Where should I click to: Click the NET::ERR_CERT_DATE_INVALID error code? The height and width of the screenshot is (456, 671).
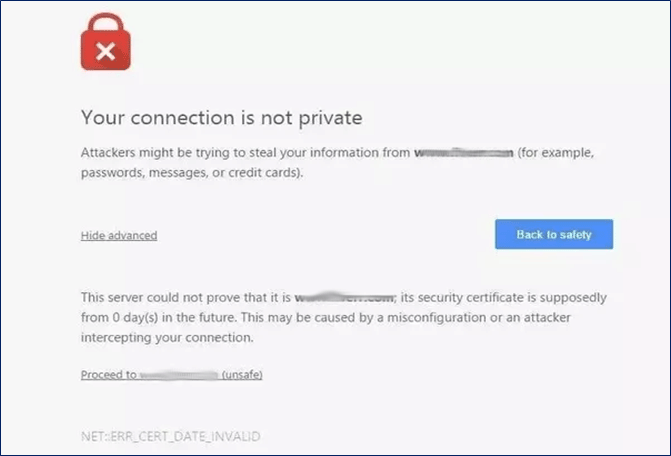pos(160,437)
